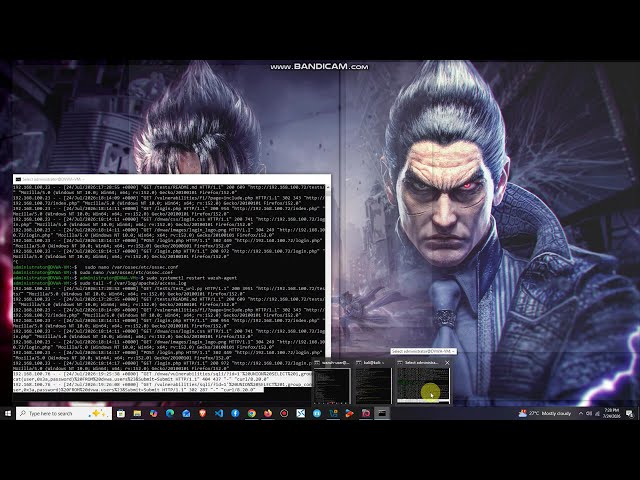
Task: Open Google Chrome from the taskbar
Action: pyautogui.click(x=251, y=413)
